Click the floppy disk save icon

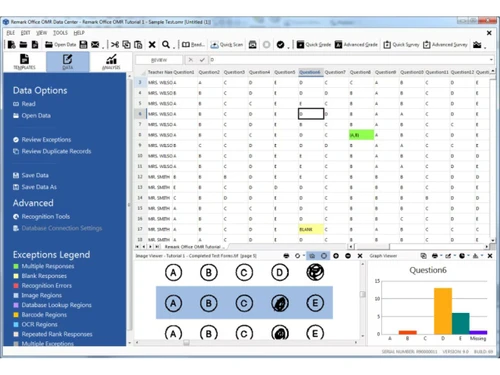83,44
